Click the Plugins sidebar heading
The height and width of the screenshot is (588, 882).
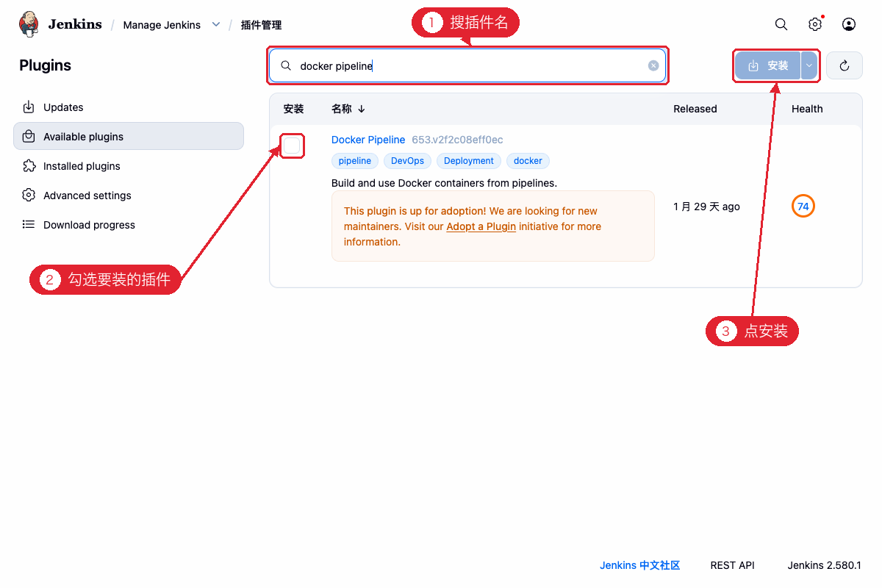click(46, 65)
